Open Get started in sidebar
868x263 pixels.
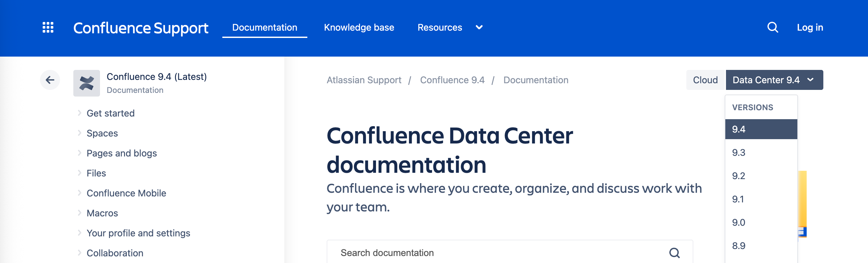coord(111,113)
